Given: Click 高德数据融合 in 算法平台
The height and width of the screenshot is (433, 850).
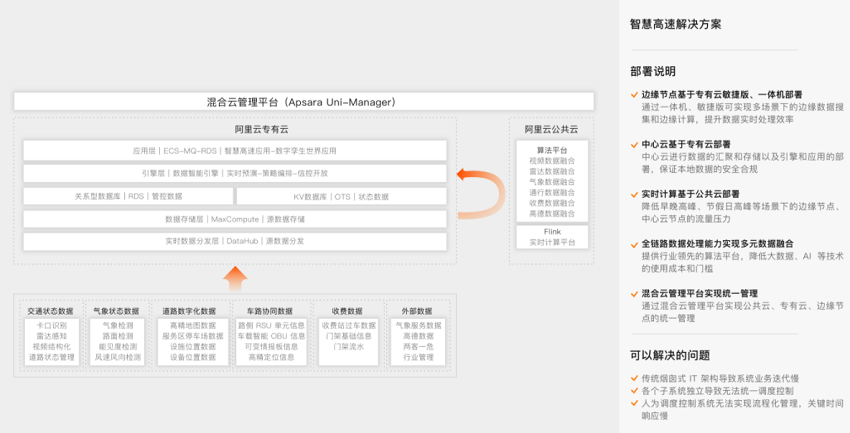Looking at the screenshot, I should coord(552,214).
